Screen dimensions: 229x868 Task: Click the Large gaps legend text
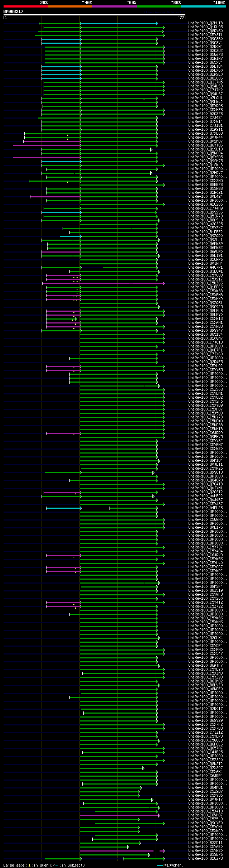coord(44,865)
